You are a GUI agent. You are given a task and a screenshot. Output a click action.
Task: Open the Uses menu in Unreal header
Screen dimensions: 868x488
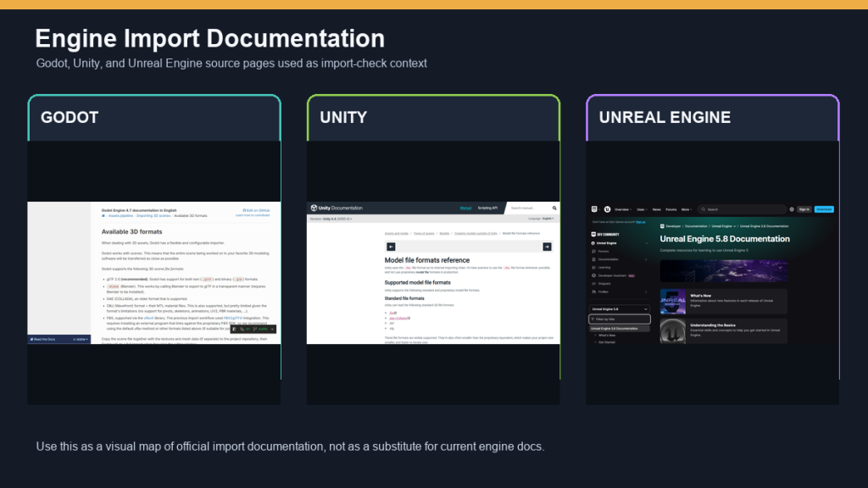pos(642,209)
